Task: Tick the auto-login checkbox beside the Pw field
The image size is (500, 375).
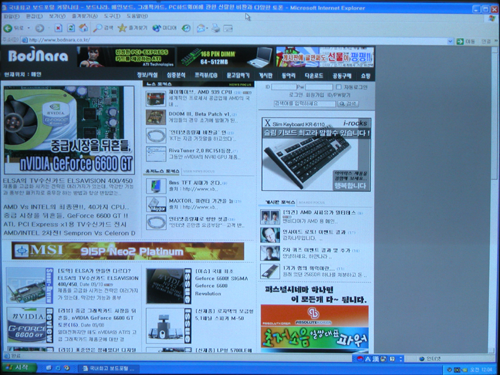Action: pyautogui.click(x=339, y=87)
